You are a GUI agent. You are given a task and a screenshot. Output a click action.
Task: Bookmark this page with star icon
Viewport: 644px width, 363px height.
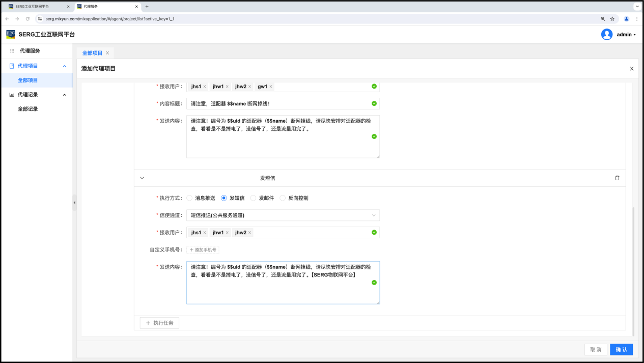[x=612, y=19]
